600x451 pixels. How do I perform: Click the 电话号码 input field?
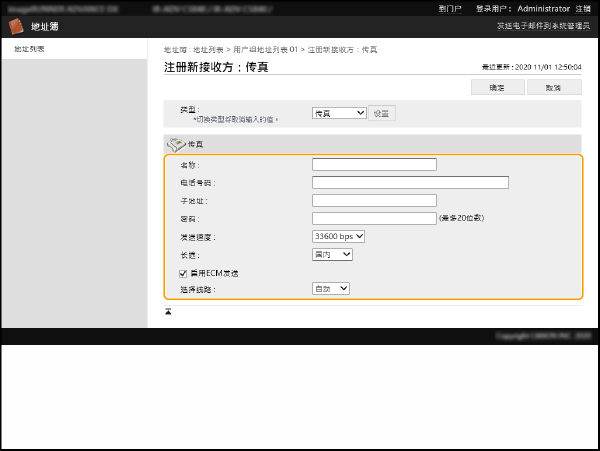[x=410, y=182]
